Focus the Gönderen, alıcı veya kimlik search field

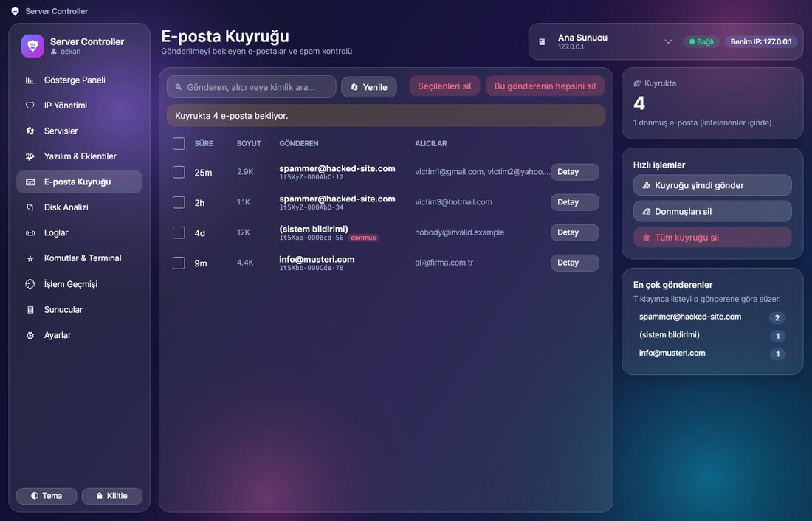[x=251, y=87]
